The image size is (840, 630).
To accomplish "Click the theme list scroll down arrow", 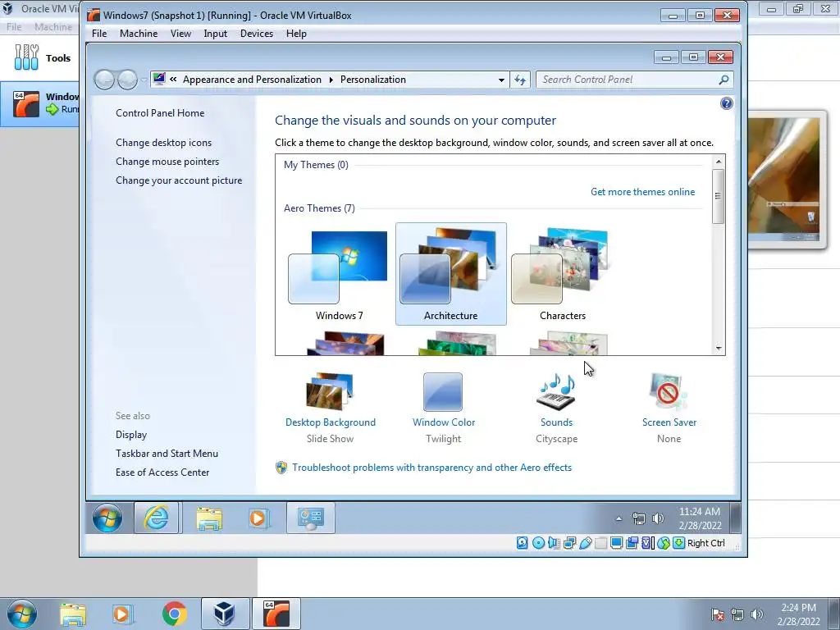I will pyautogui.click(x=719, y=348).
